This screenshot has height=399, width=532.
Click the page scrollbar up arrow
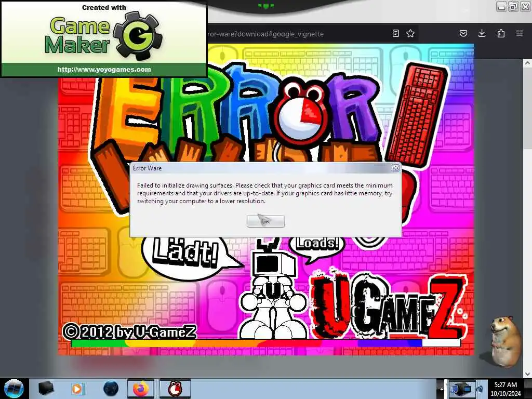click(527, 63)
